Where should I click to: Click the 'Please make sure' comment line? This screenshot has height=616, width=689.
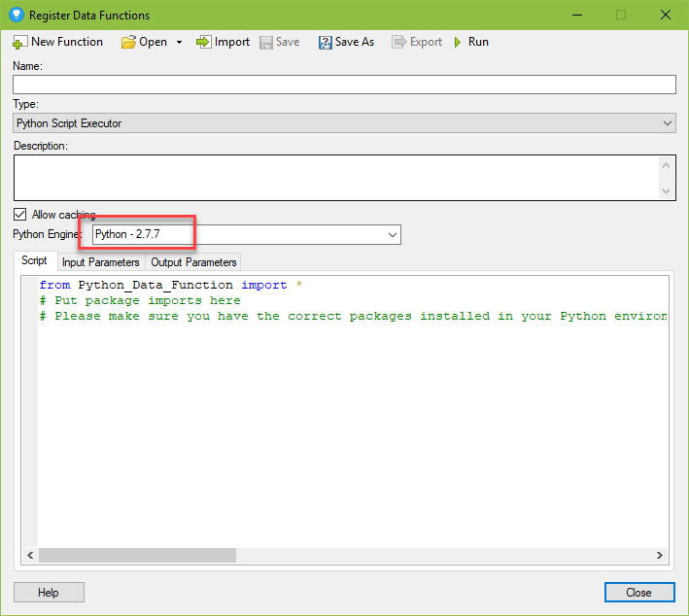[354, 316]
